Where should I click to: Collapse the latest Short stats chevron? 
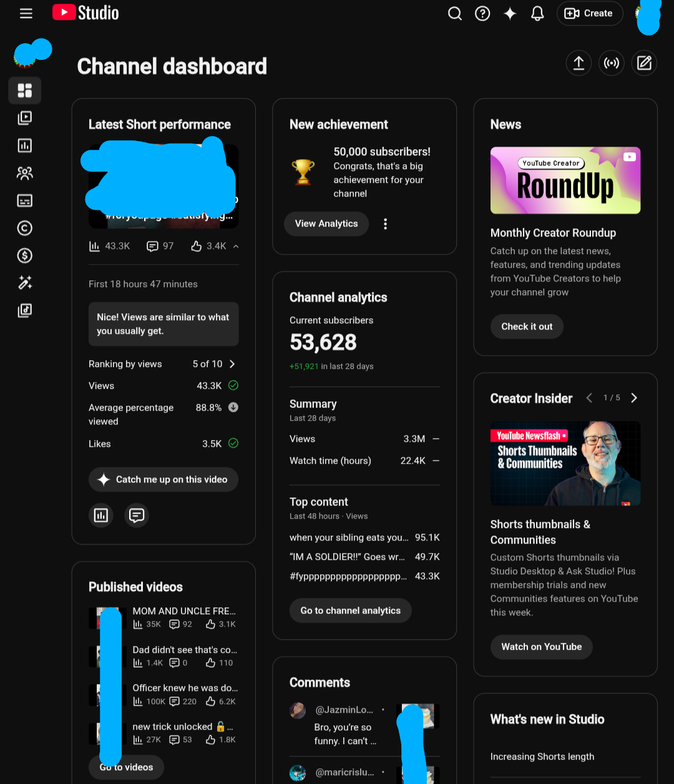pyautogui.click(x=236, y=247)
